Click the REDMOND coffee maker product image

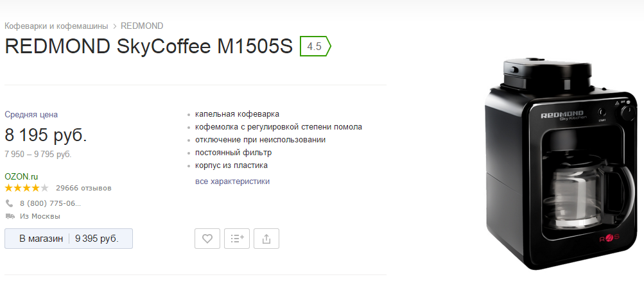point(561,164)
